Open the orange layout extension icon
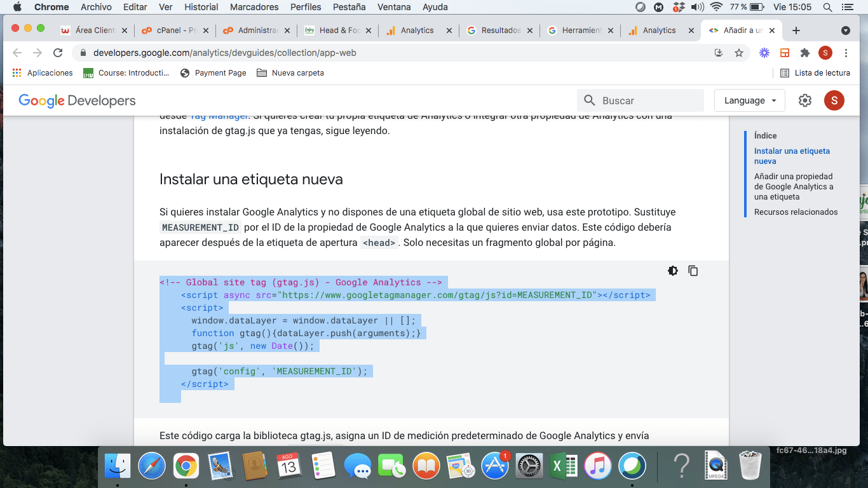Viewport: 868px width, 488px height. pos(785,53)
